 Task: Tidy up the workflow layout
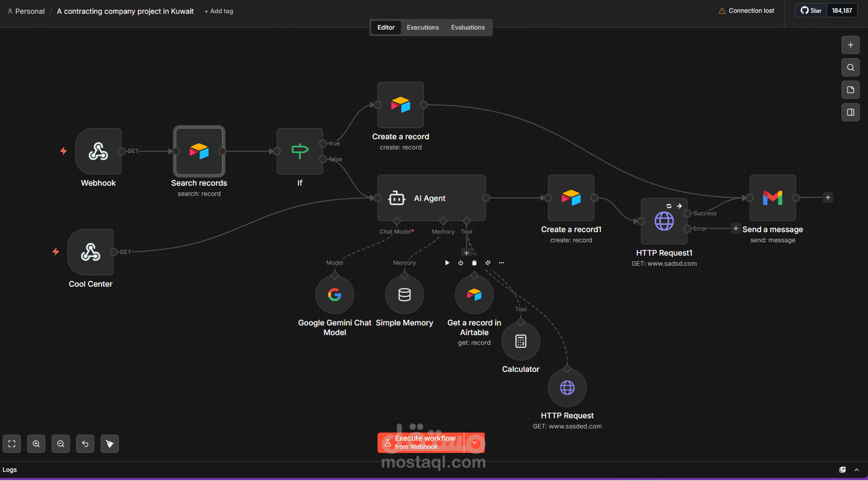[110, 444]
